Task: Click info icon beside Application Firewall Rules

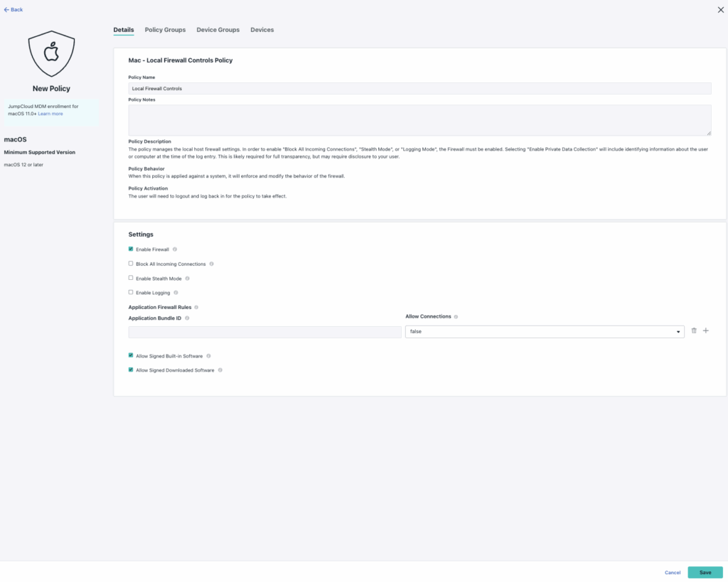Action: coord(196,307)
